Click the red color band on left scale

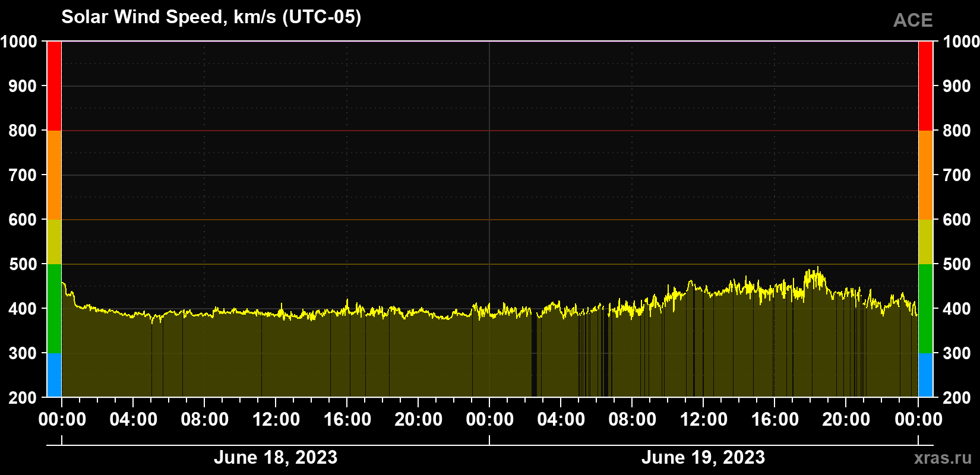point(54,86)
